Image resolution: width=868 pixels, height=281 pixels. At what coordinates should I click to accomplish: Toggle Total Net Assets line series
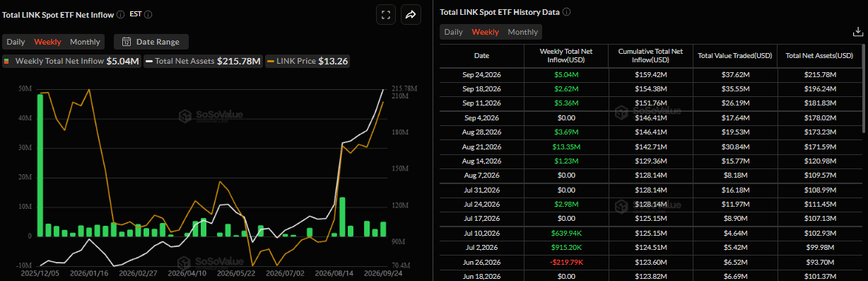(x=204, y=62)
